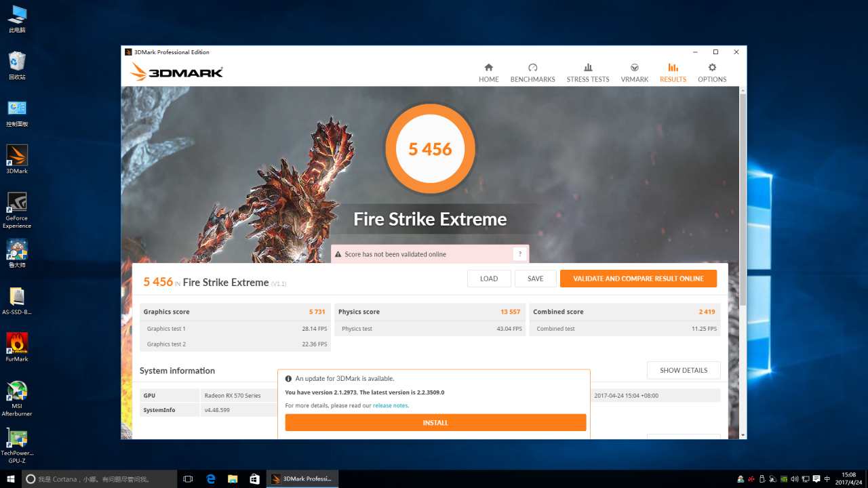Click SHOW DETAILS for system information
The height and width of the screenshot is (488, 868).
click(684, 370)
